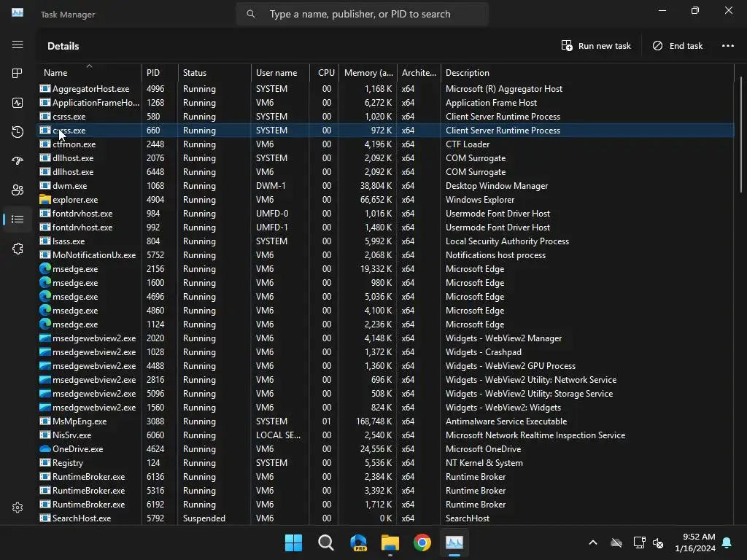The width and height of the screenshot is (747, 560).
Task: Sort by the Status column header
Action: [x=214, y=72]
